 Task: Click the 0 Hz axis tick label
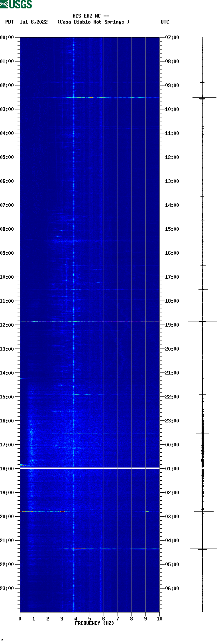(x=20, y=619)
